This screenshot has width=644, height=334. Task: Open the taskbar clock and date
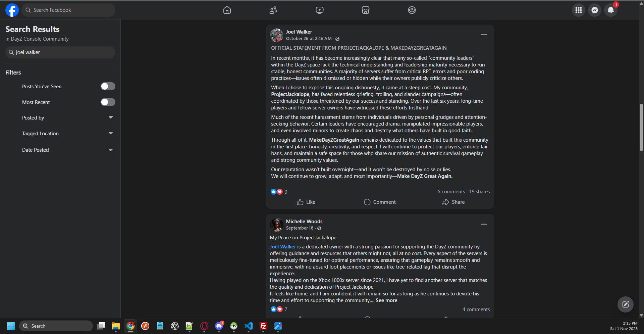tap(624, 326)
